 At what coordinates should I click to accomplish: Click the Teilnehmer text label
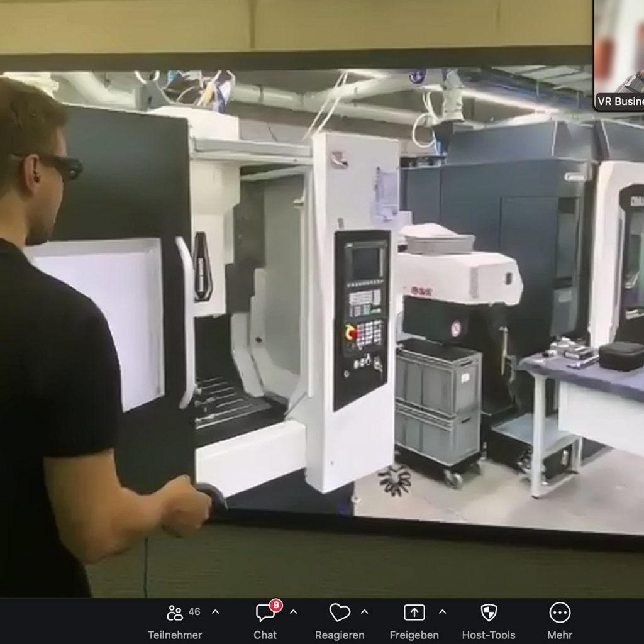(175, 635)
